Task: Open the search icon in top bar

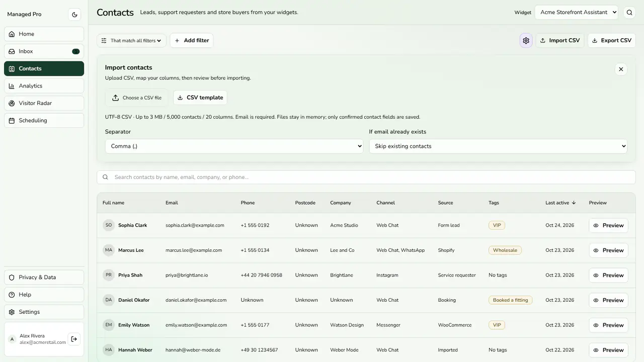Action: (x=629, y=13)
